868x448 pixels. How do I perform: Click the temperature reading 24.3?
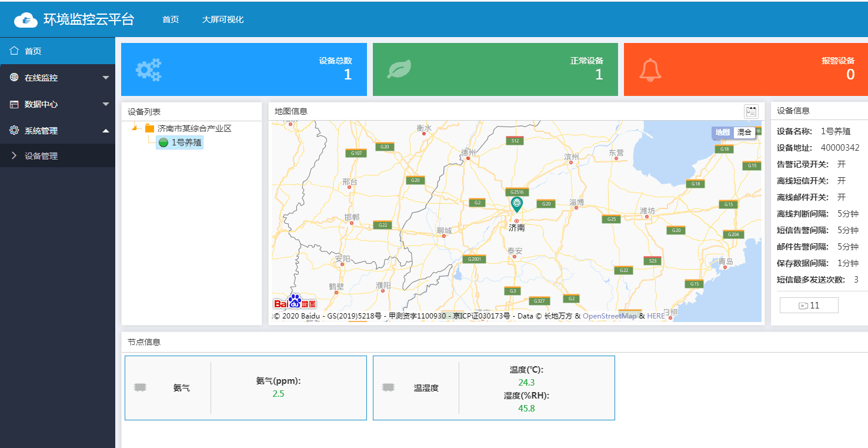click(526, 383)
